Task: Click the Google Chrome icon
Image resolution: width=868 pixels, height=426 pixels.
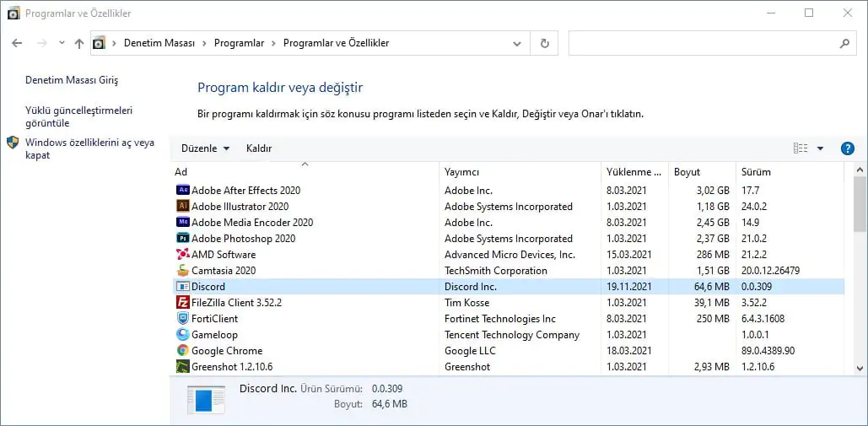Action: click(183, 351)
